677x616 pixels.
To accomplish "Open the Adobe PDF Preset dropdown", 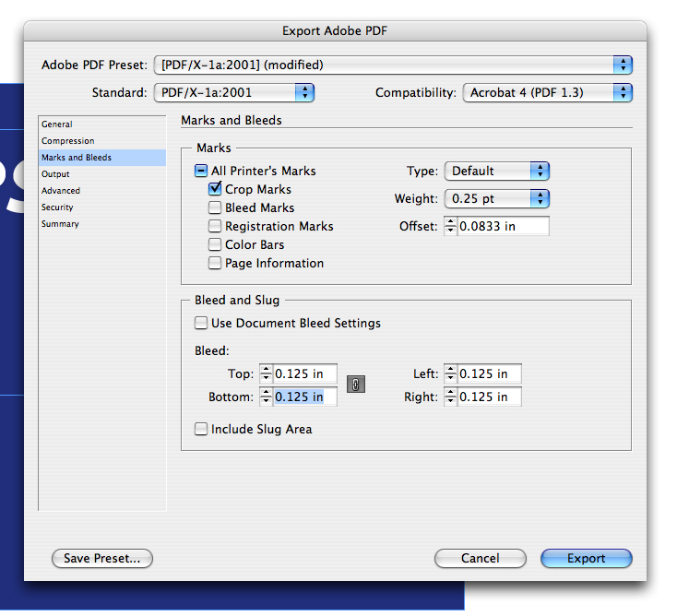I will pyautogui.click(x=393, y=65).
